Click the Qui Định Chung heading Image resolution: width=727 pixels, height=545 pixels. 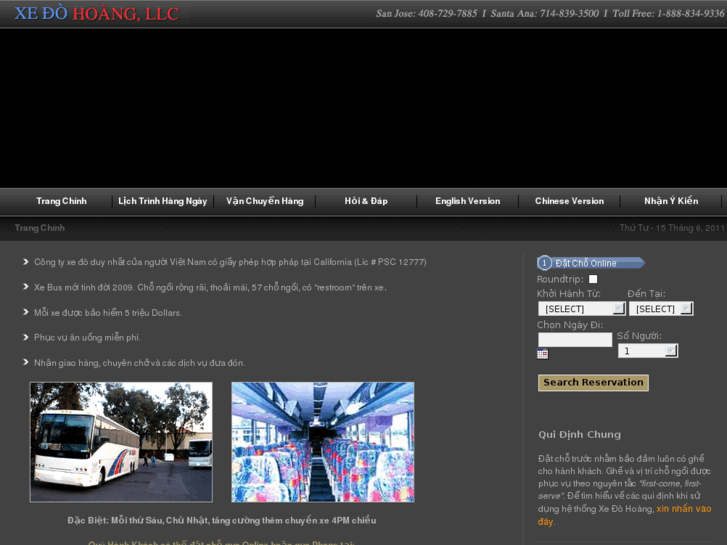click(x=580, y=435)
